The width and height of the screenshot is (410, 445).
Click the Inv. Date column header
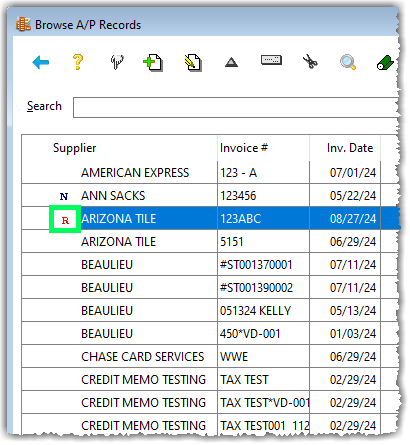350,148
